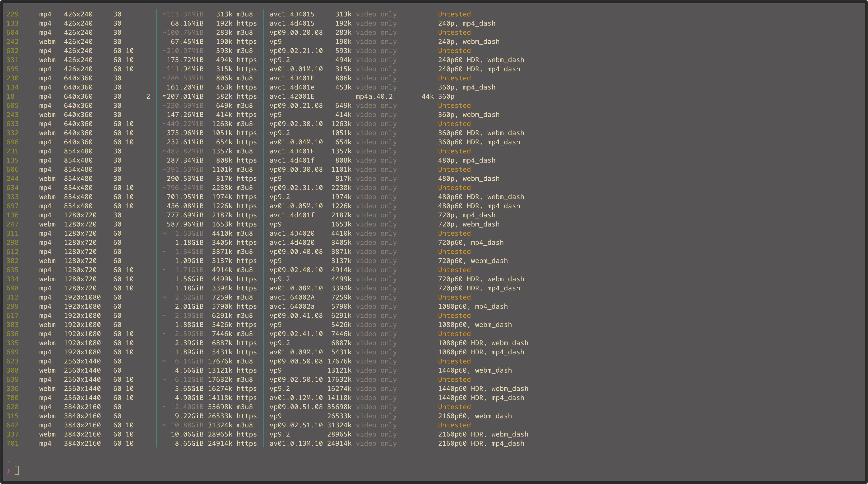Image resolution: width=868 pixels, height=484 pixels.
Task: Click format ID 135
Action: (13, 160)
